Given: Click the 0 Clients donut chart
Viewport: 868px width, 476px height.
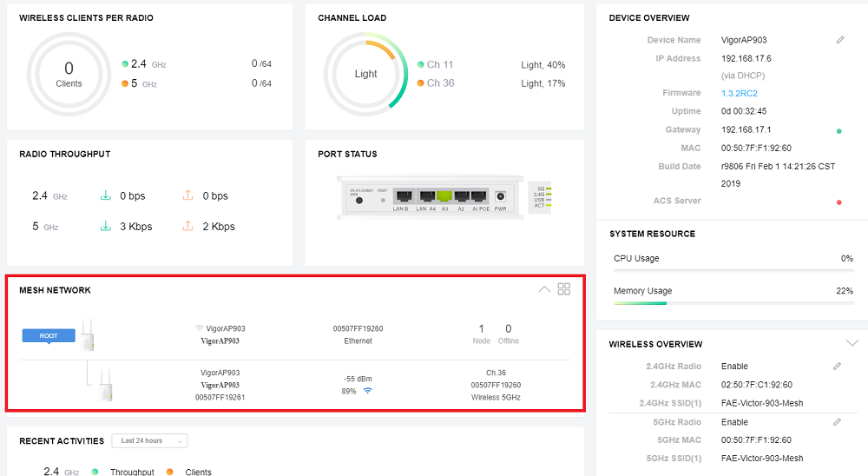Looking at the screenshot, I should [69, 74].
